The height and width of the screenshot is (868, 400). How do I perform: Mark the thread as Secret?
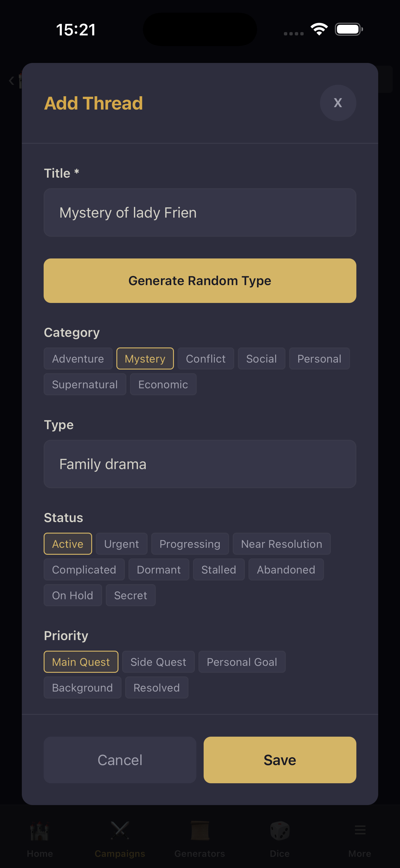131,595
